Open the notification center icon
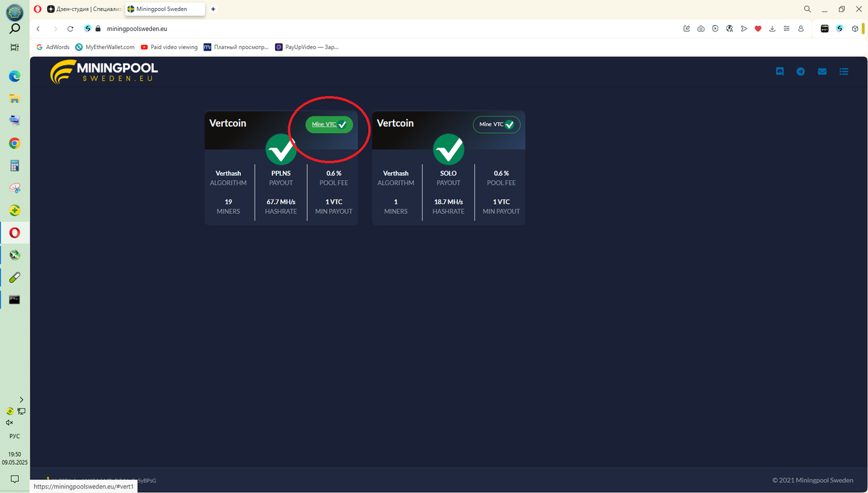The height and width of the screenshot is (493, 868). (14, 479)
